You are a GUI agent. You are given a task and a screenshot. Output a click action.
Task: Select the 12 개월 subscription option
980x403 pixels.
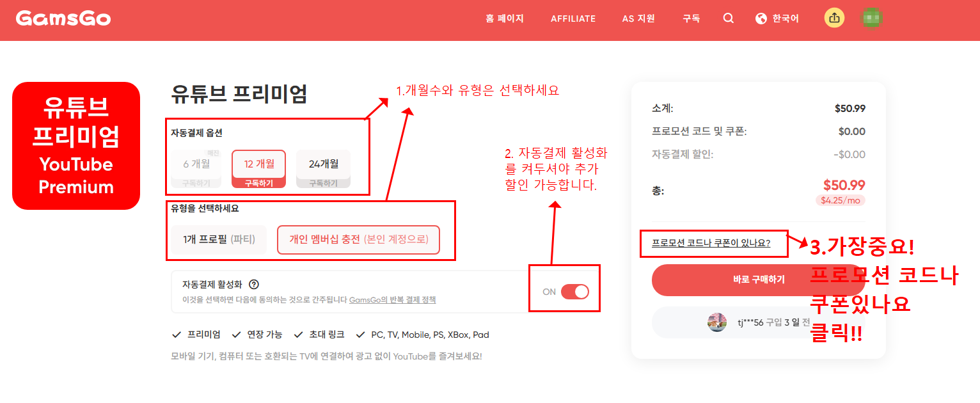click(x=258, y=169)
